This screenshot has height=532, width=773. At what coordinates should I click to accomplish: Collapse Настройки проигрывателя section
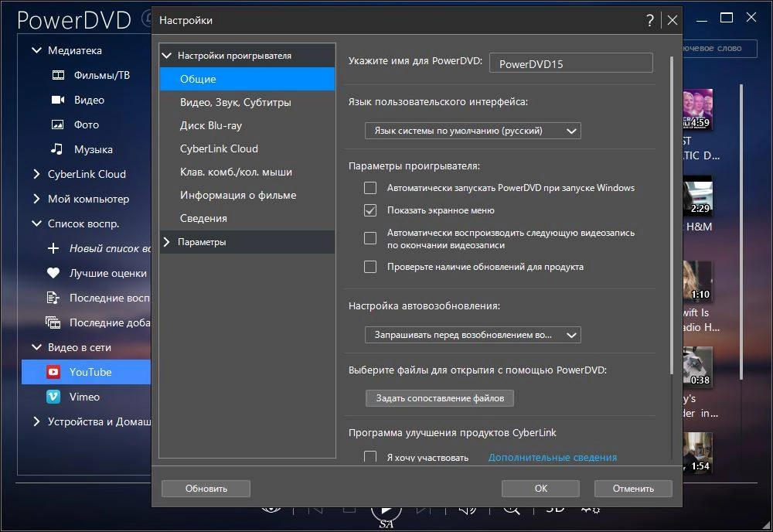point(167,56)
